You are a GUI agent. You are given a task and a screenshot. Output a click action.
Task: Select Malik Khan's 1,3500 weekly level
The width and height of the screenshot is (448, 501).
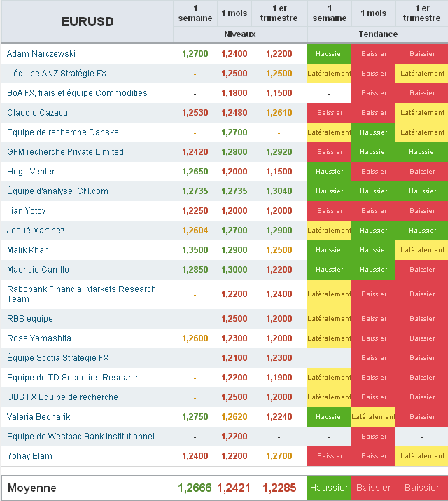[195, 250]
